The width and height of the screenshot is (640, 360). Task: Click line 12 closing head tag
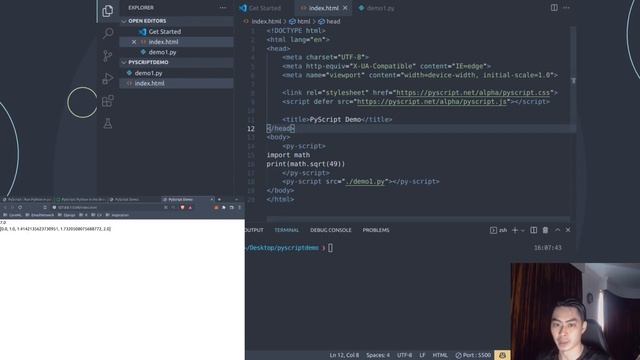280,129
